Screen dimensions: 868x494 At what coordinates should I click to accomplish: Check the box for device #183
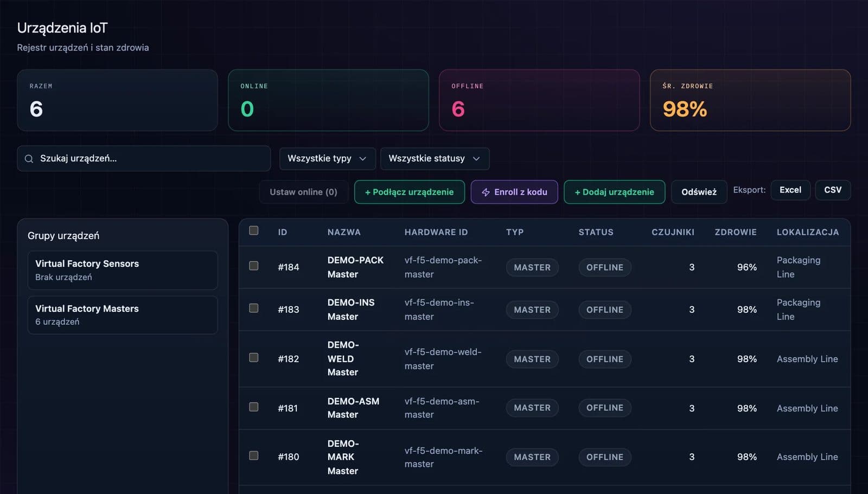click(x=253, y=308)
